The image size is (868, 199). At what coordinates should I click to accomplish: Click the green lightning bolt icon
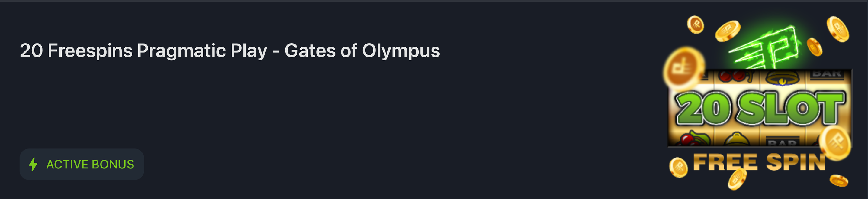33,164
